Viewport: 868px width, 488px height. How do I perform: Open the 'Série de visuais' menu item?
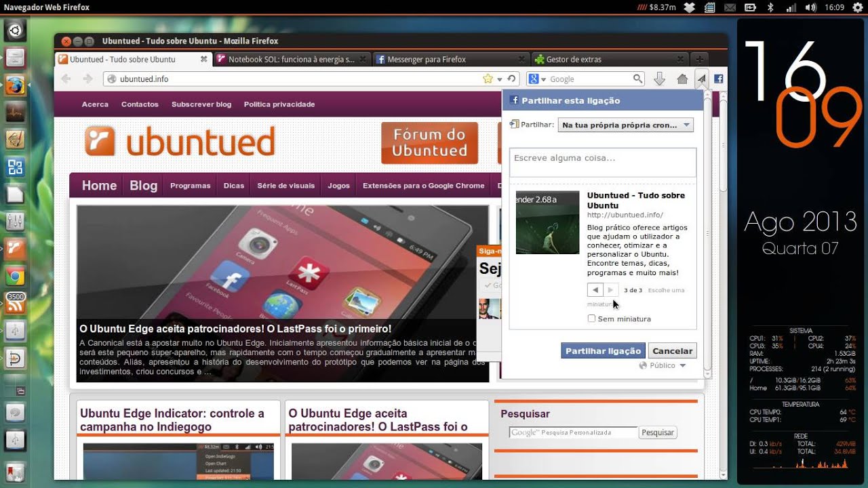[x=285, y=186]
